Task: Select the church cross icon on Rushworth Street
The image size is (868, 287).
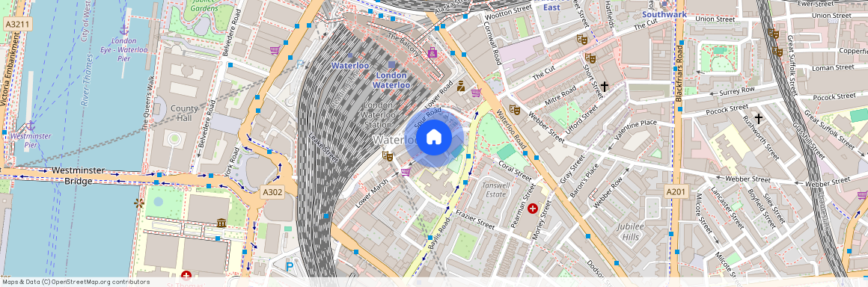Action: click(x=759, y=118)
